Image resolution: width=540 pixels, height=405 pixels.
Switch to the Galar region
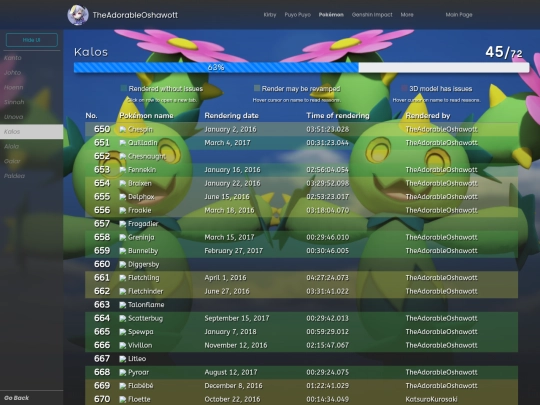pyautogui.click(x=31, y=161)
